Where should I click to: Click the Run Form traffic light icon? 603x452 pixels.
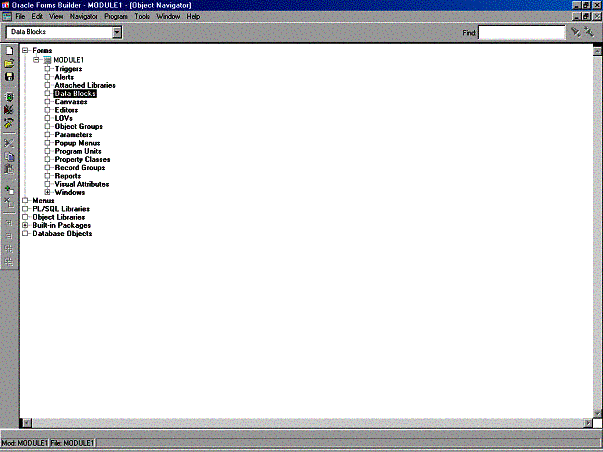[9, 97]
